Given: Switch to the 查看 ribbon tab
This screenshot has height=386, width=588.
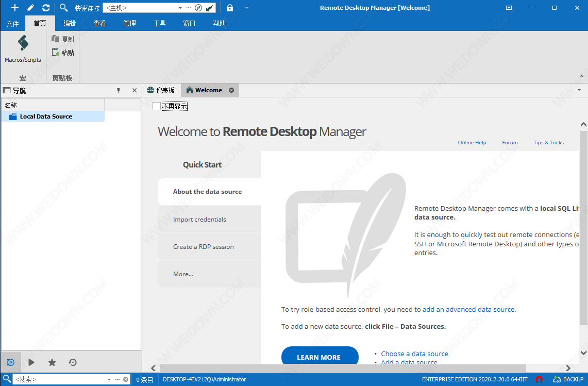Looking at the screenshot, I should click(x=100, y=23).
